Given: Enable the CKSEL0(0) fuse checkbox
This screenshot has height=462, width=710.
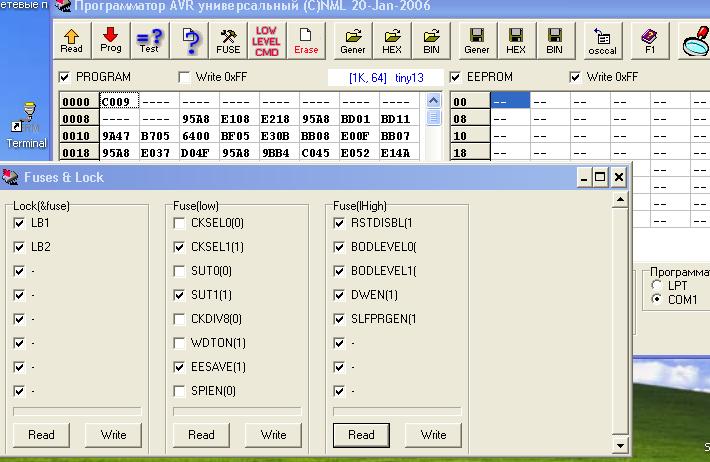Looking at the screenshot, I should coord(179,222).
